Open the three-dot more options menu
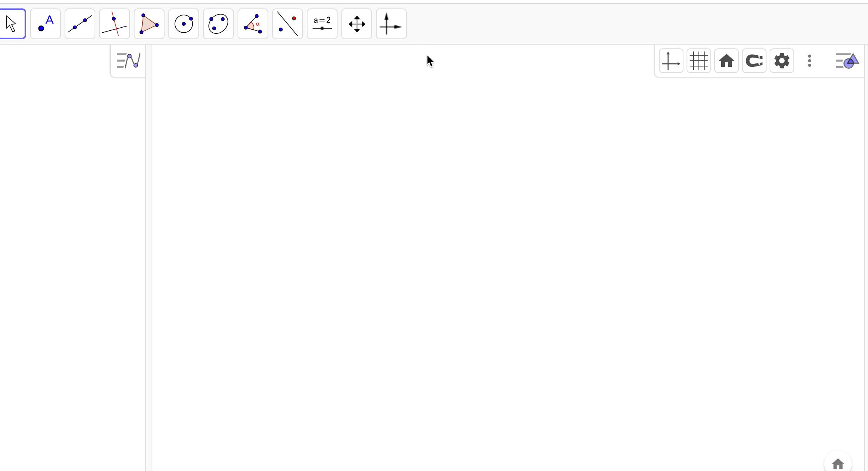The width and height of the screenshot is (868, 471). pyautogui.click(x=810, y=61)
